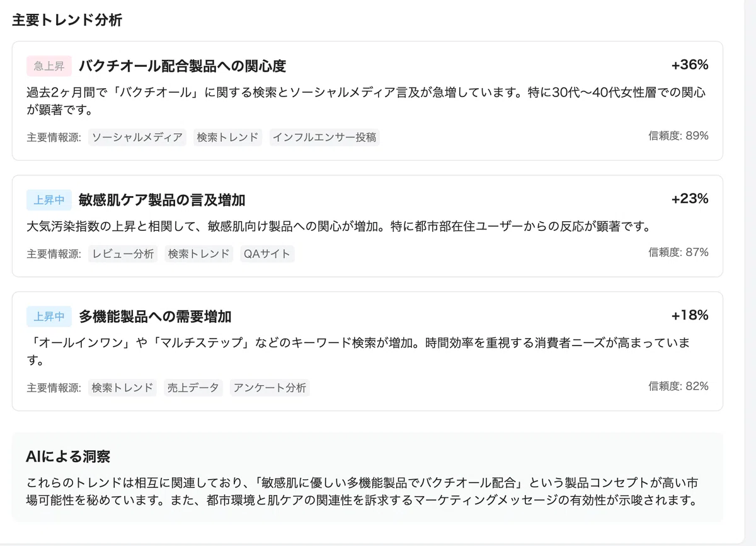Click the 主要トレンド分析 section heading
The height and width of the screenshot is (546, 756).
(x=67, y=20)
